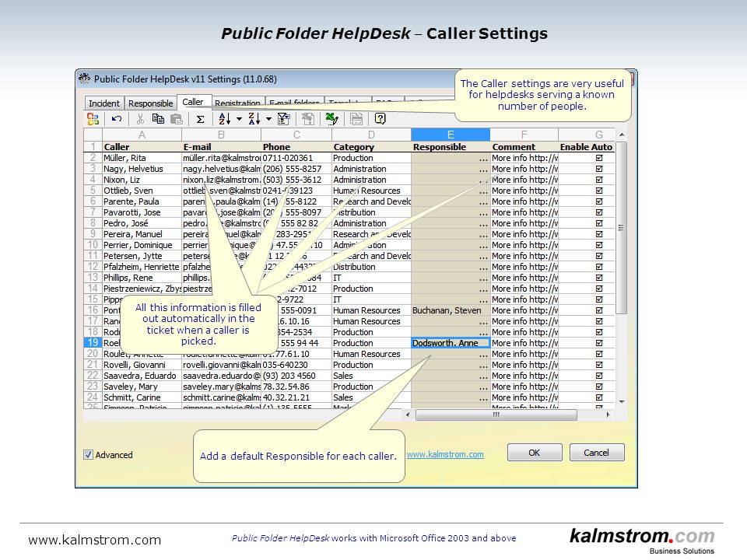Select row header 24
This screenshot has width=747, height=560.
pos(93,397)
